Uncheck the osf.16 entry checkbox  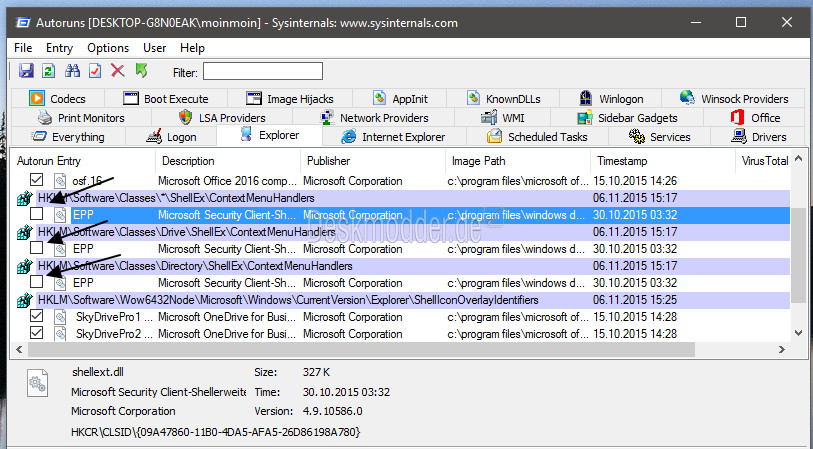[36, 180]
